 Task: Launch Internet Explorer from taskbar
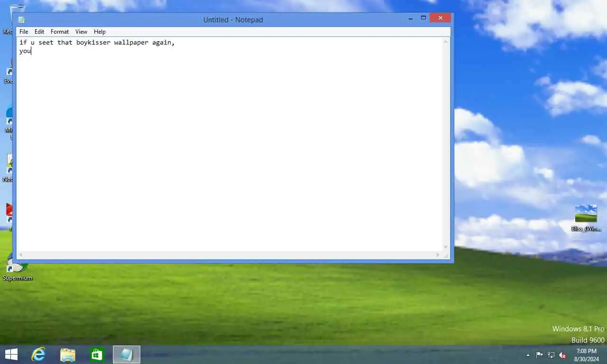coord(38,355)
